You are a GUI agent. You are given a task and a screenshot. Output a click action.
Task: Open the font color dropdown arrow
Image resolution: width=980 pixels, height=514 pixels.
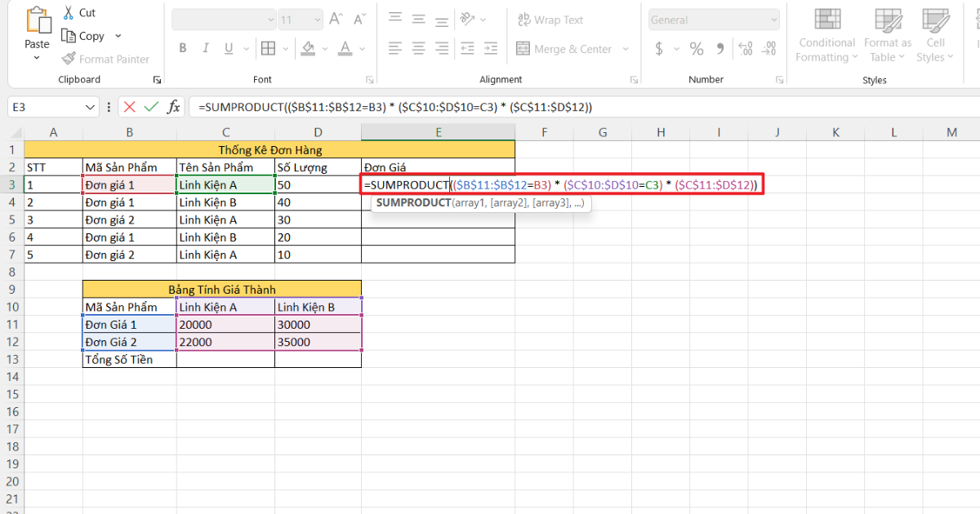pyautogui.click(x=361, y=49)
